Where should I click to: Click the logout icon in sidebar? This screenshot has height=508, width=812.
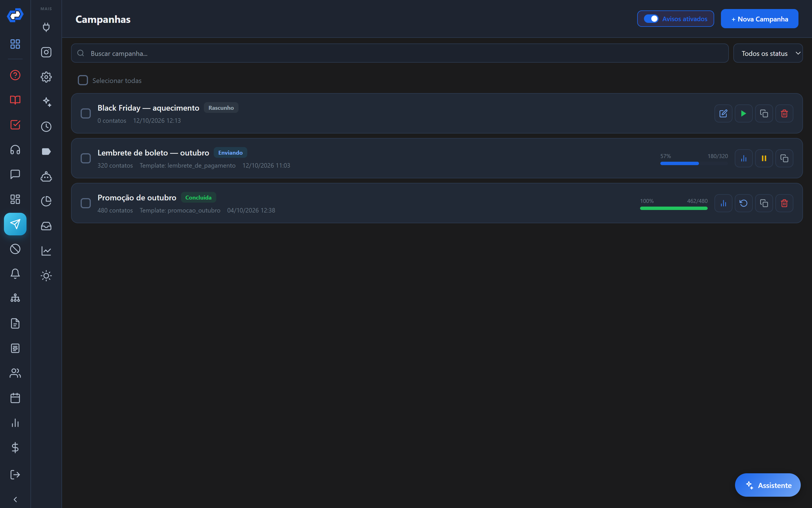click(15, 474)
